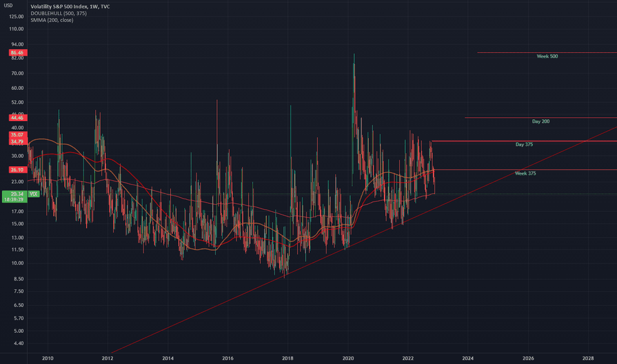Click the 2020 label on time axis
617x364 pixels.
348,358
